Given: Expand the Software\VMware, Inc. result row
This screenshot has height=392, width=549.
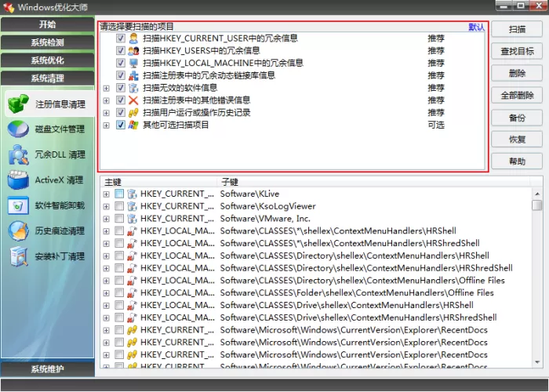Looking at the screenshot, I should tap(107, 219).
